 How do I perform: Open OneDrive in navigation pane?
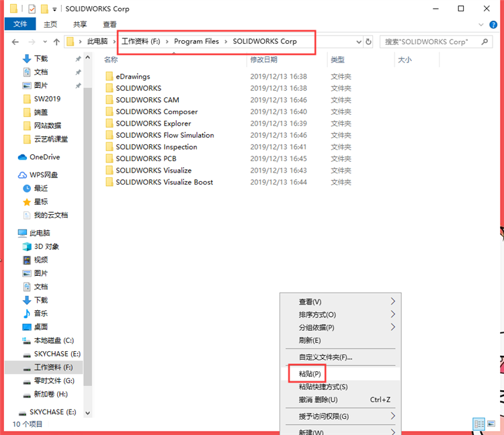pyautogui.click(x=44, y=157)
